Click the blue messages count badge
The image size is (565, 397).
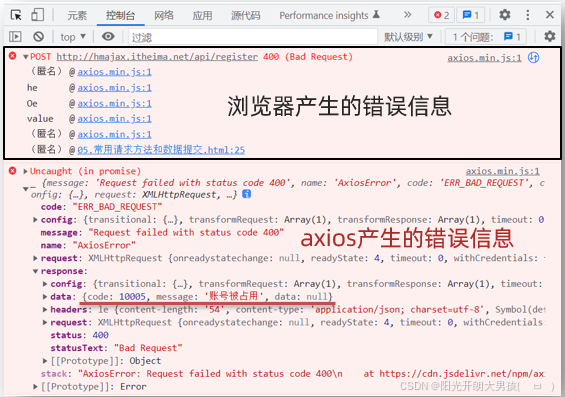click(471, 15)
